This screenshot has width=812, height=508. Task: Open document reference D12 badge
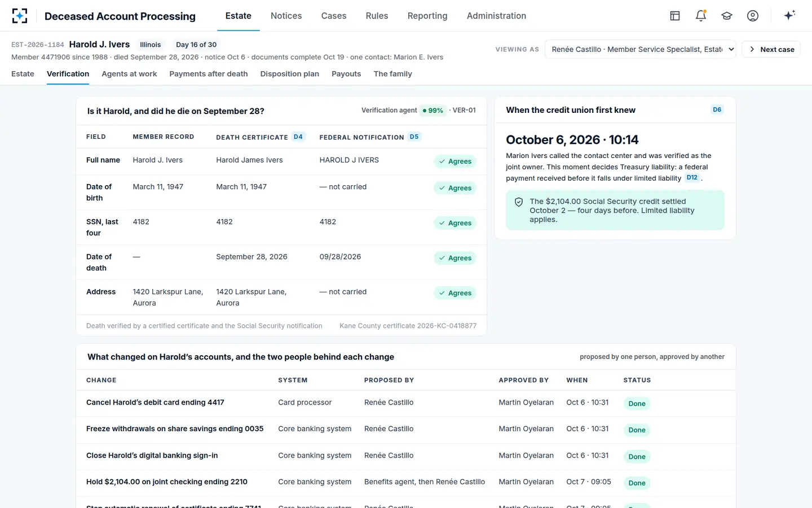click(x=692, y=177)
